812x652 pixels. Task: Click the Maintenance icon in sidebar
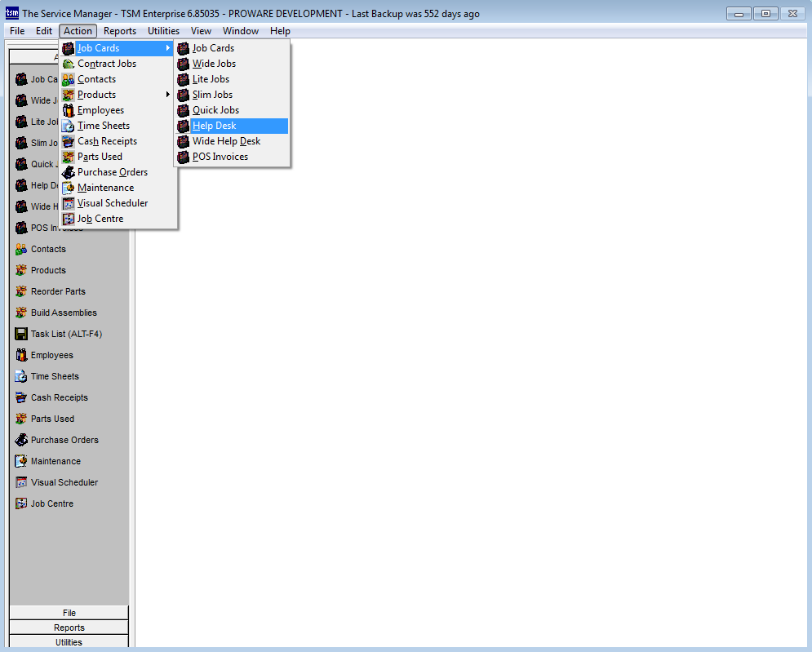tap(22, 461)
